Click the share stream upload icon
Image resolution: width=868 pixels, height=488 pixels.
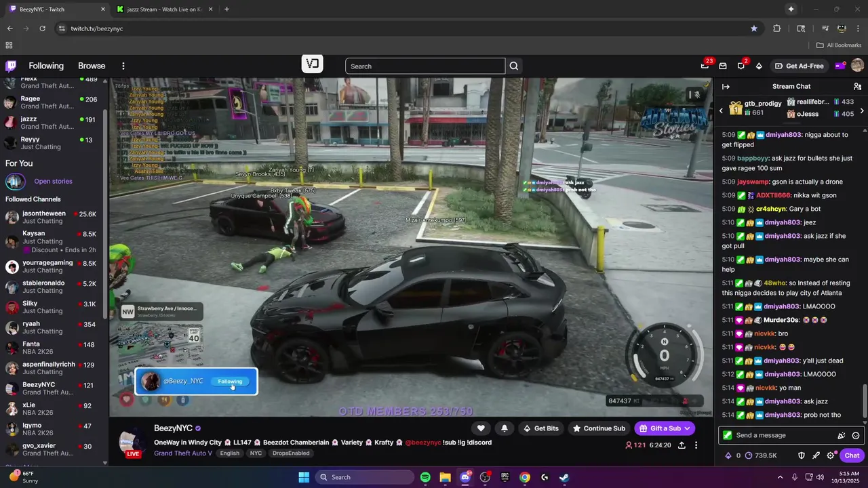[x=682, y=445]
